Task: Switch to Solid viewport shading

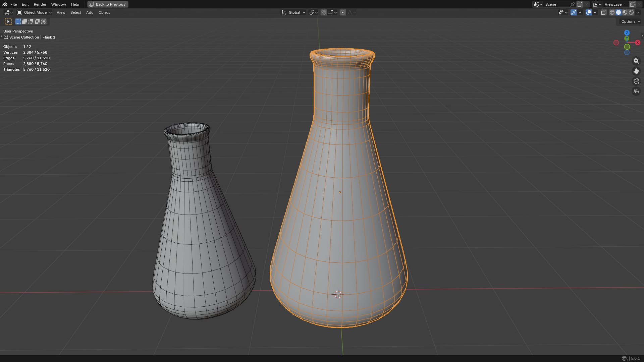Action: 619,12
